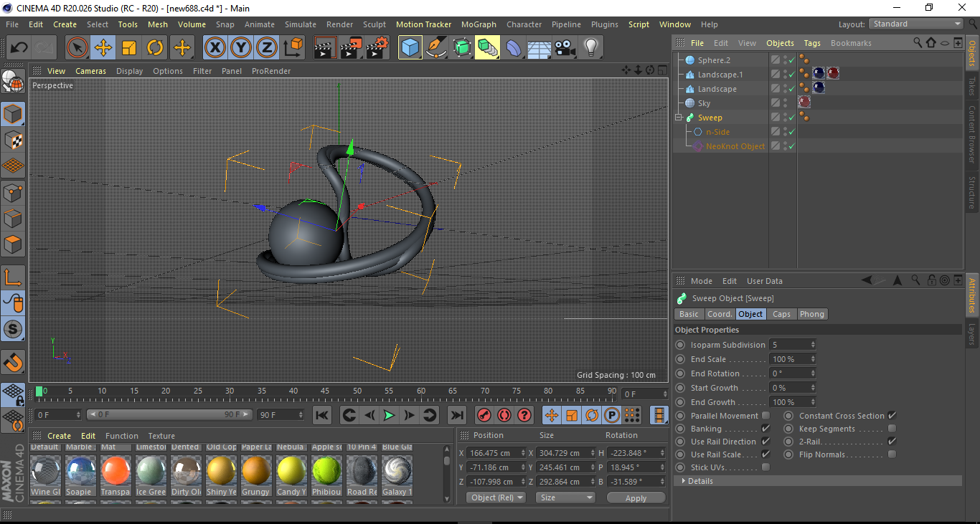Open the Deformer objects icon
This screenshot has width=980, height=524.
514,48
